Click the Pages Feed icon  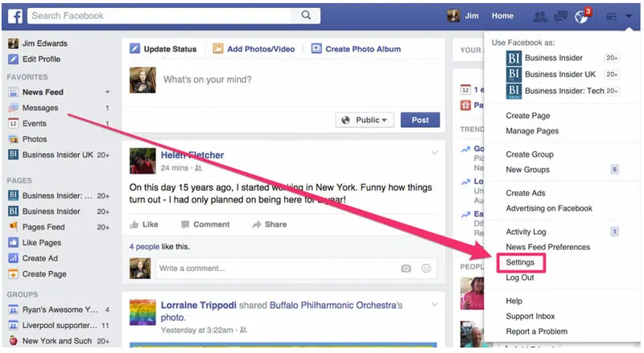tap(13, 227)
